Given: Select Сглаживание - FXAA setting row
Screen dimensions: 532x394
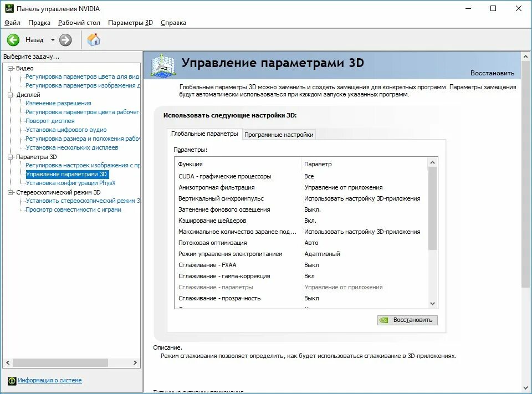Looking at the screenshot, I should coord(301,265).
